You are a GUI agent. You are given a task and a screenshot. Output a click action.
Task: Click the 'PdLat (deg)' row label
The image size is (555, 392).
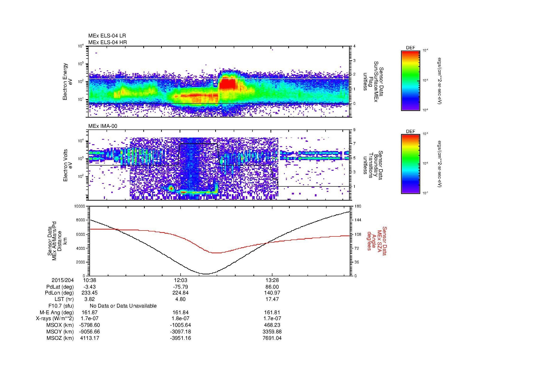60,287
